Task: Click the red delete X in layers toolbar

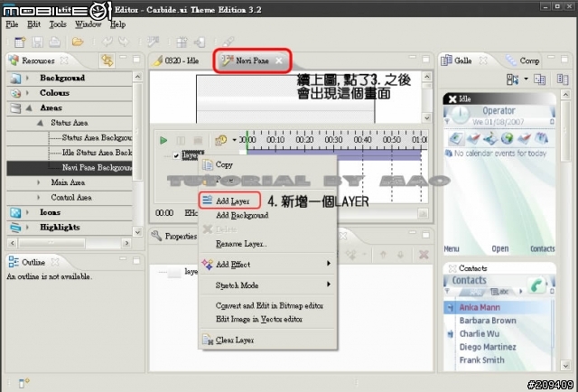Action: pos(424,254)
